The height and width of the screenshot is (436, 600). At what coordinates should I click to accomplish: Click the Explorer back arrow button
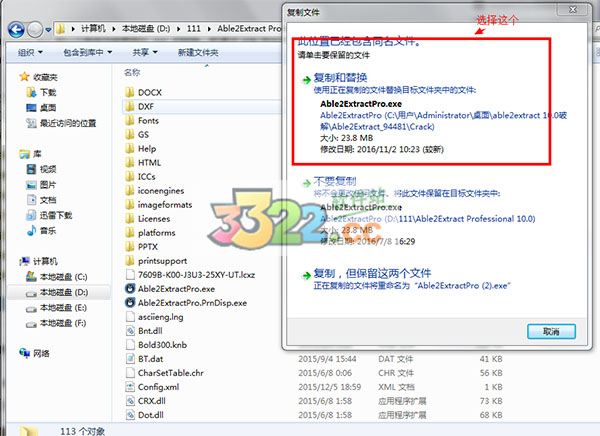[x=16, y=29]
